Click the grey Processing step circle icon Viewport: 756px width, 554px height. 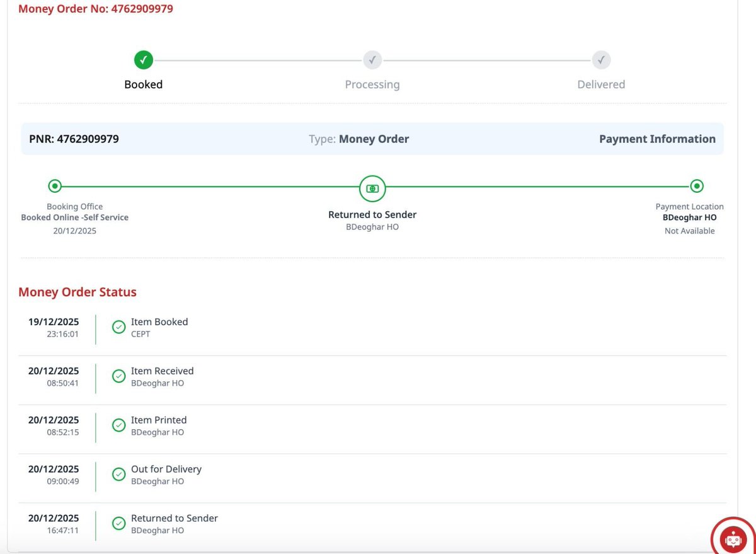click(x=372, y=61)
